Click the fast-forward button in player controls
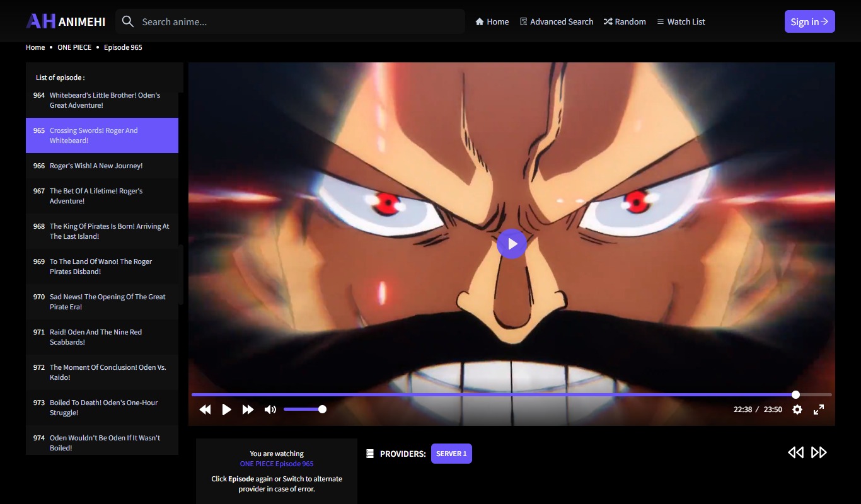Screen dimensions: 861x504 pyautogui.click(x=248, y=409)
